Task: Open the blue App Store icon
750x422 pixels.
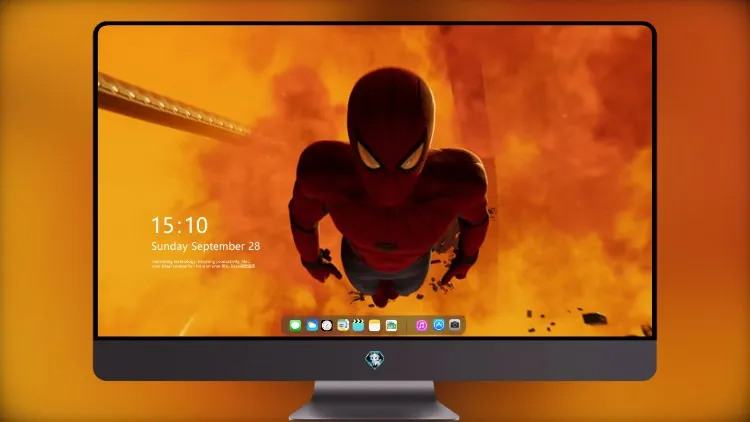Action: (x=439, y=325)
